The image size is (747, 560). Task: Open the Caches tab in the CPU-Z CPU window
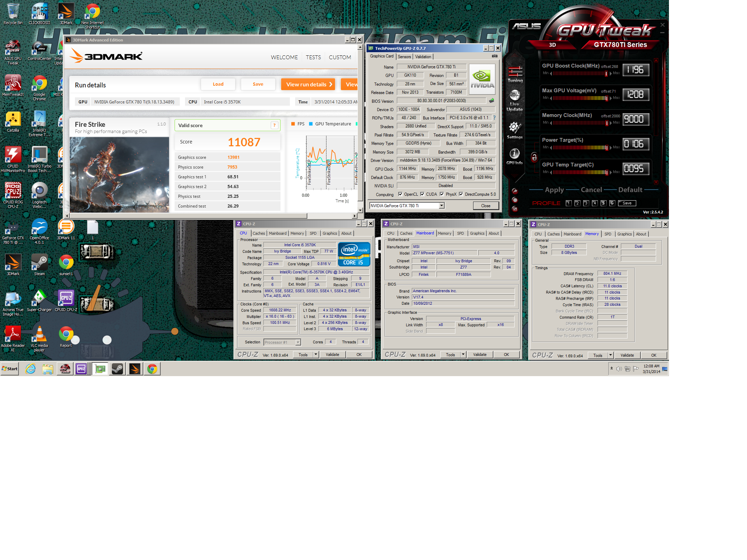[x=259, y=233]
